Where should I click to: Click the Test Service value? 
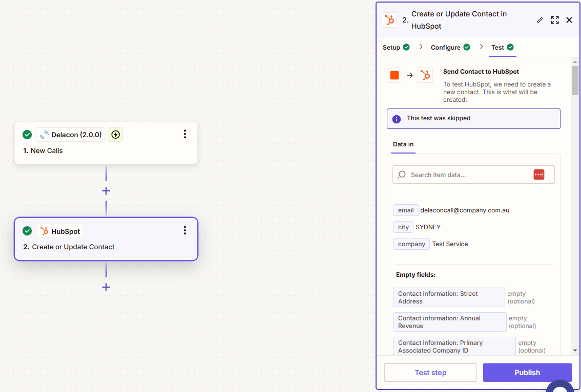point(450,244)
